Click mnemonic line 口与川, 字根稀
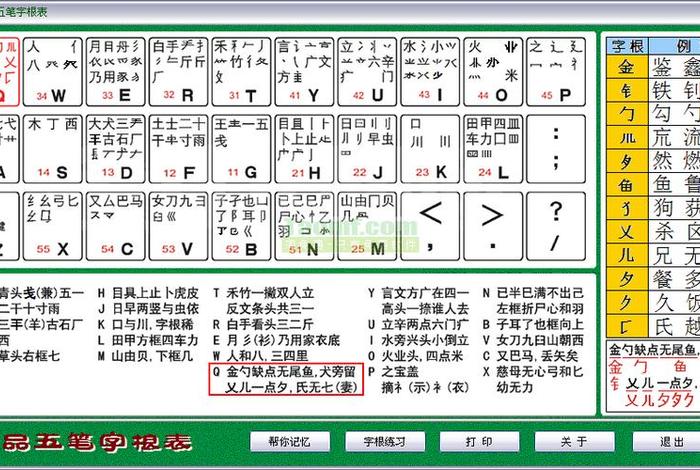Viewport: 700px width, 470px height. pos(152,324)
